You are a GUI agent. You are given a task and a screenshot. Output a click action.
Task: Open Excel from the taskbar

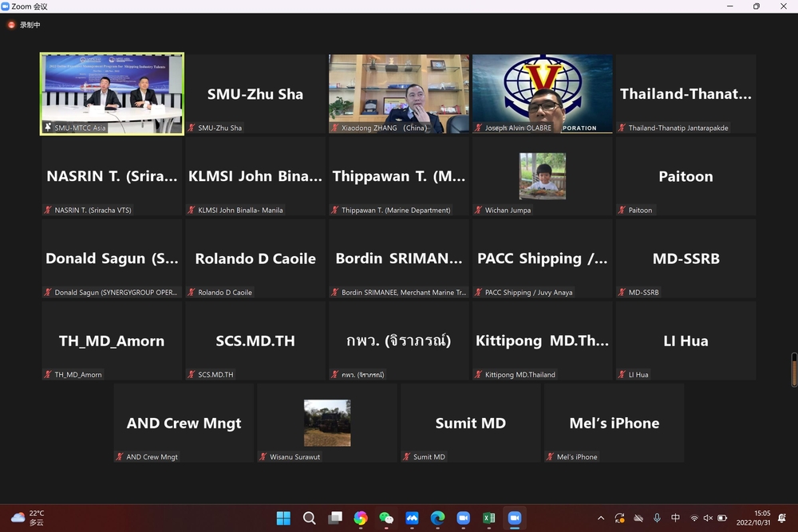pos(488,518)
